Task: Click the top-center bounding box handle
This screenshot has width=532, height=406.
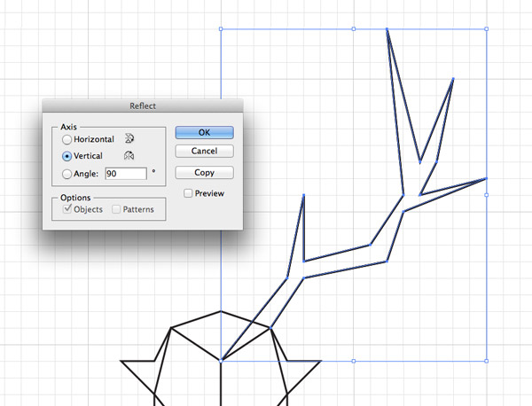Action: point(354,28)
